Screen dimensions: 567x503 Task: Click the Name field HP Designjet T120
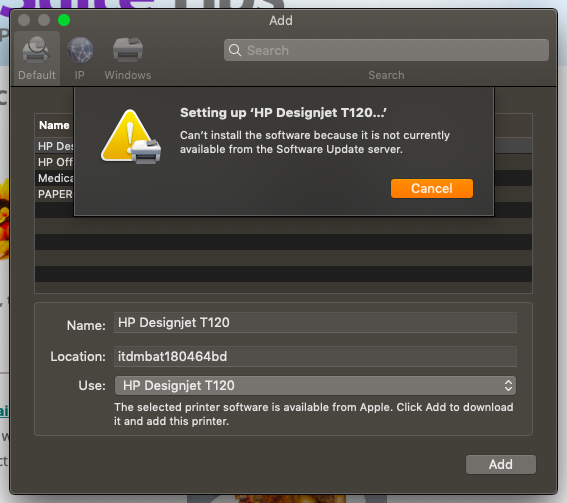point(315,323)
